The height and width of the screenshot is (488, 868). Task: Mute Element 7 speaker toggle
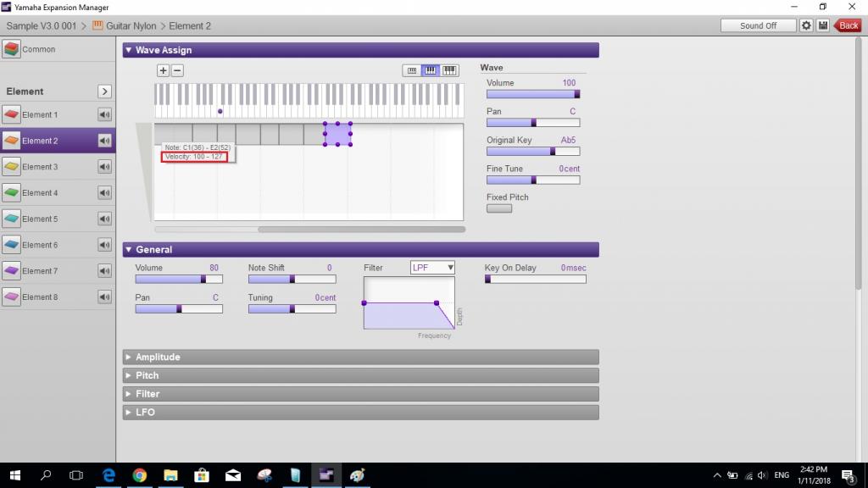click(x=104, y=270)
